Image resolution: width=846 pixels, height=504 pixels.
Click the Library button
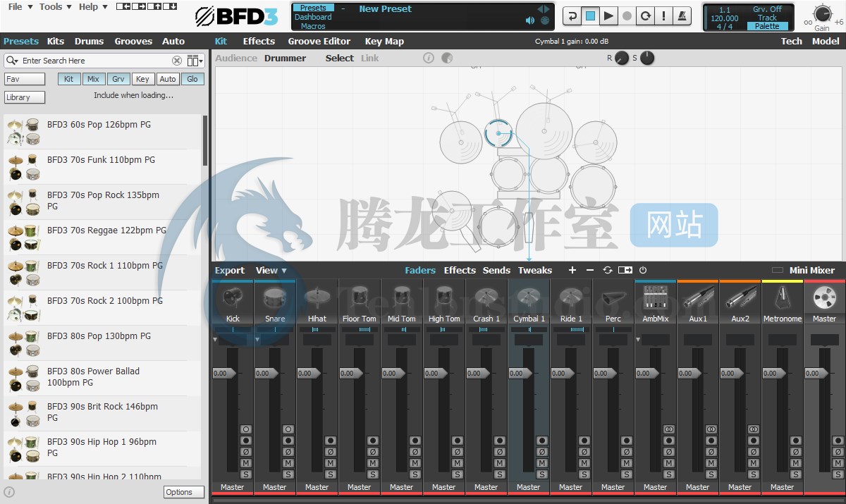(25, 97)
